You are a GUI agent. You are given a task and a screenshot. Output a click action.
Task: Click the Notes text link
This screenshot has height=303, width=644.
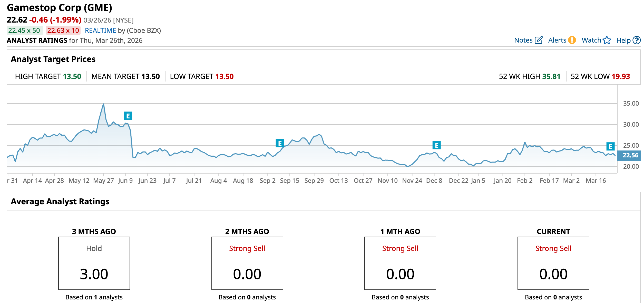[x=523, y=40]
